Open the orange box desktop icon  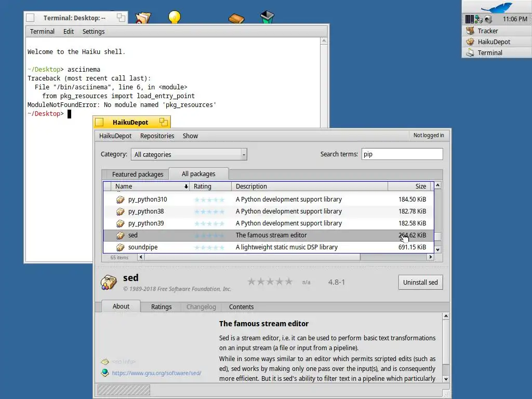point(236,18)
